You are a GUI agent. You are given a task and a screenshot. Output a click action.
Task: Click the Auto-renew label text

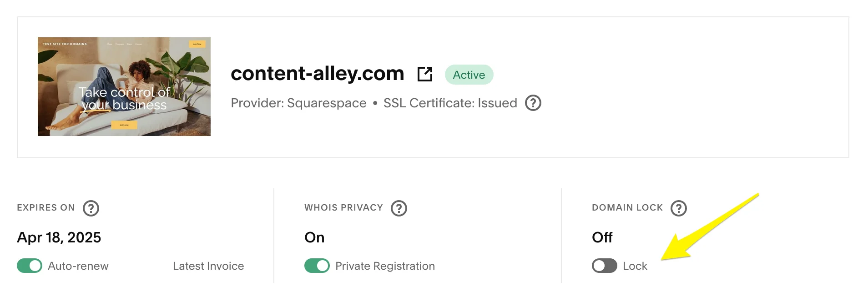[x=78, y=266]
